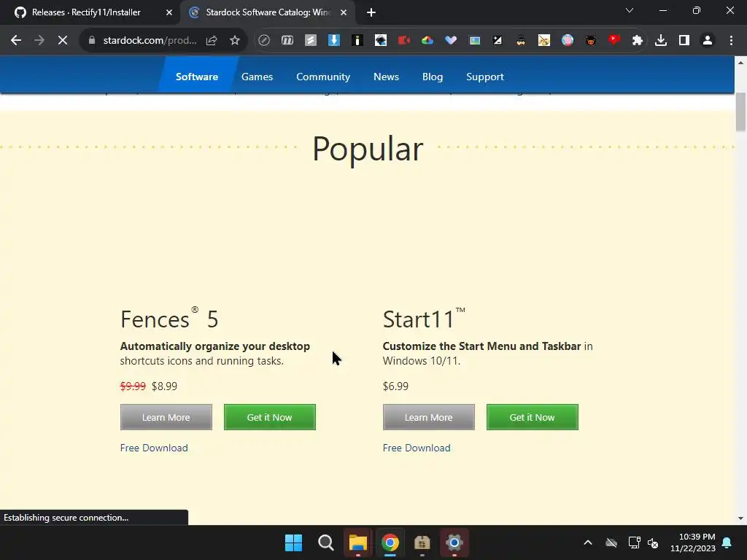747x560 pixels.
Task: Open the Chrome profile avatar
Action: (708, 41)
